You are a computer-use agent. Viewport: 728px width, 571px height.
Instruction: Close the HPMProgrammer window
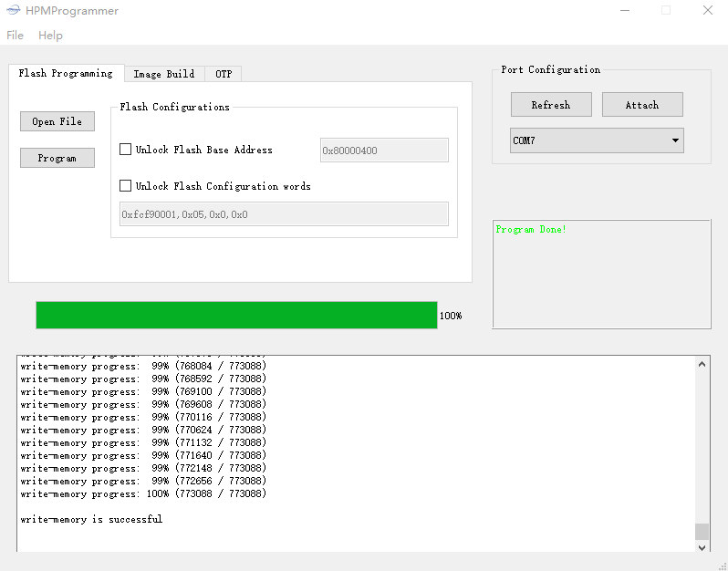coord(708,10)
